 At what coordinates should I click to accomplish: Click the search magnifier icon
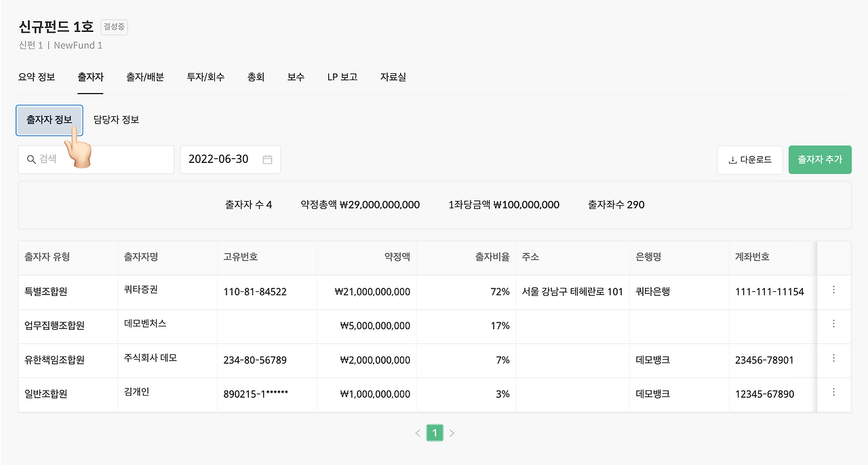(31, 159)
